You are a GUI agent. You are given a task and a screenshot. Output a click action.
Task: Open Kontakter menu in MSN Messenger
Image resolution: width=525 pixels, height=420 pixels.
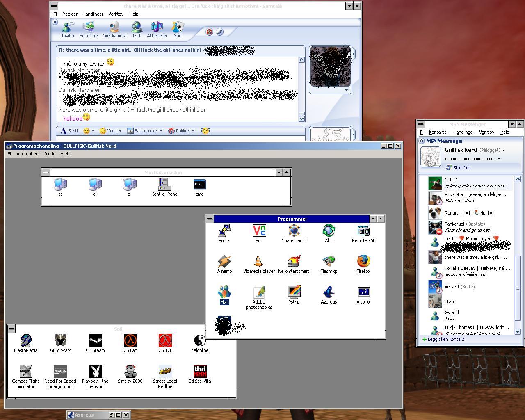pyautogui.click(x=438, y=132)
